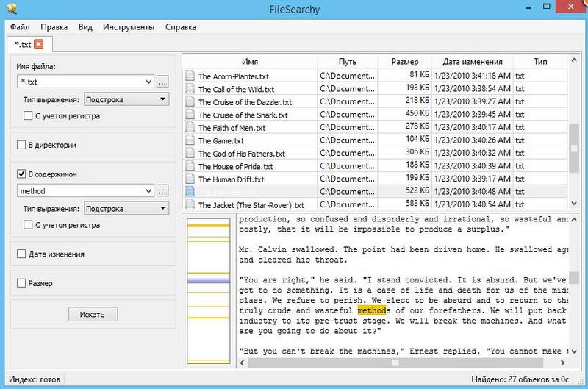Screen dimensions: 588x389
Task: Click the '450 КБ' size cell
Action: click(417, 113)
